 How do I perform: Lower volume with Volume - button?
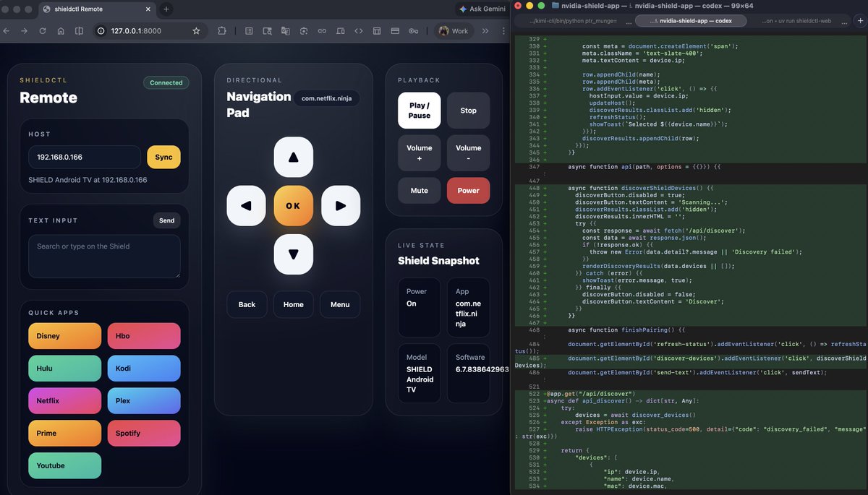coord(468,153)
